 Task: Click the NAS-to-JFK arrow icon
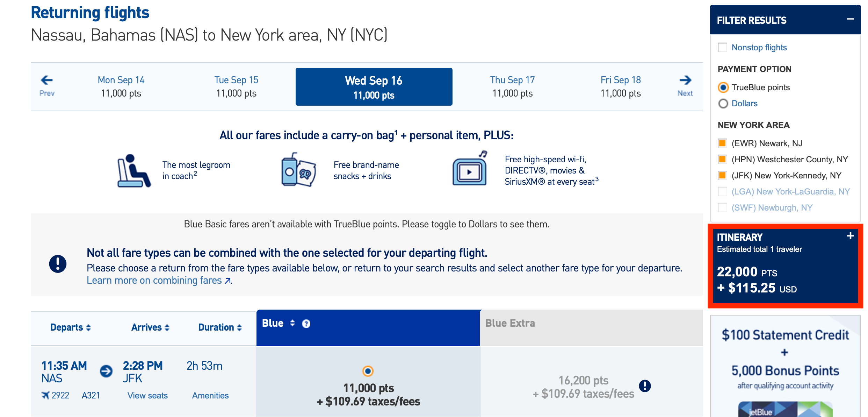tap(105, 372)
